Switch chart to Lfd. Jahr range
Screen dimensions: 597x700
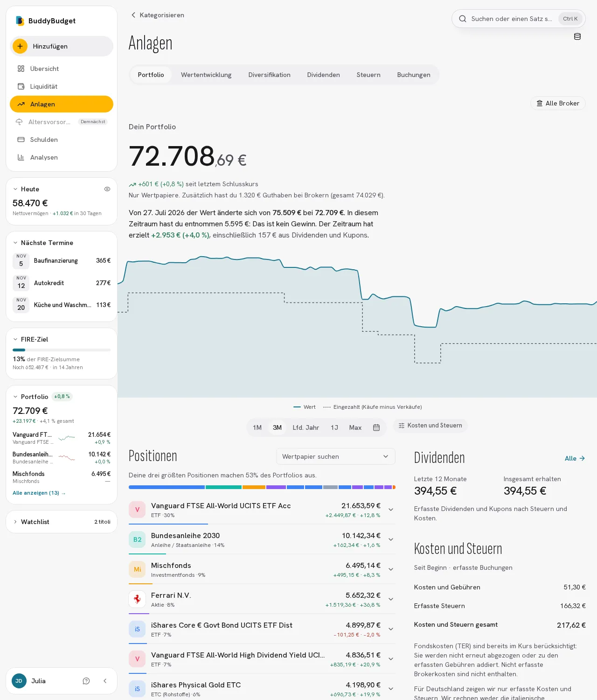tap(306, 427)
